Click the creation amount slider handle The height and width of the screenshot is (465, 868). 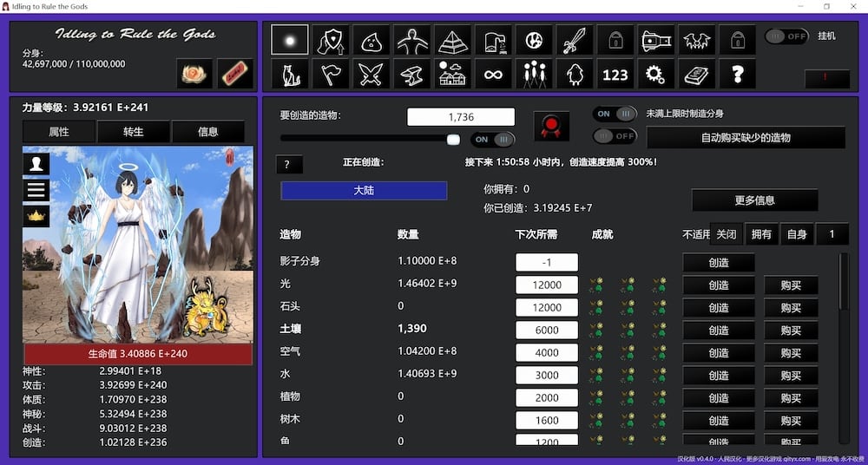[453, 140]
